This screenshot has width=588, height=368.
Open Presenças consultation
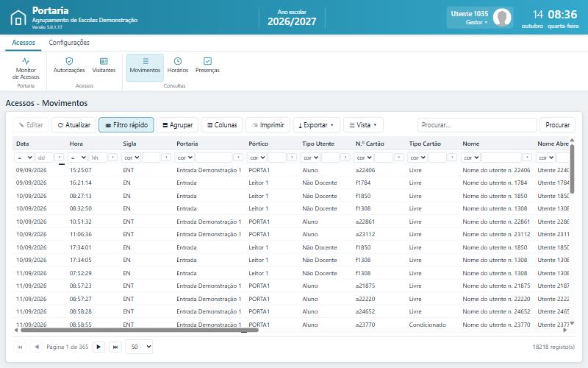(x=207, y=65)
